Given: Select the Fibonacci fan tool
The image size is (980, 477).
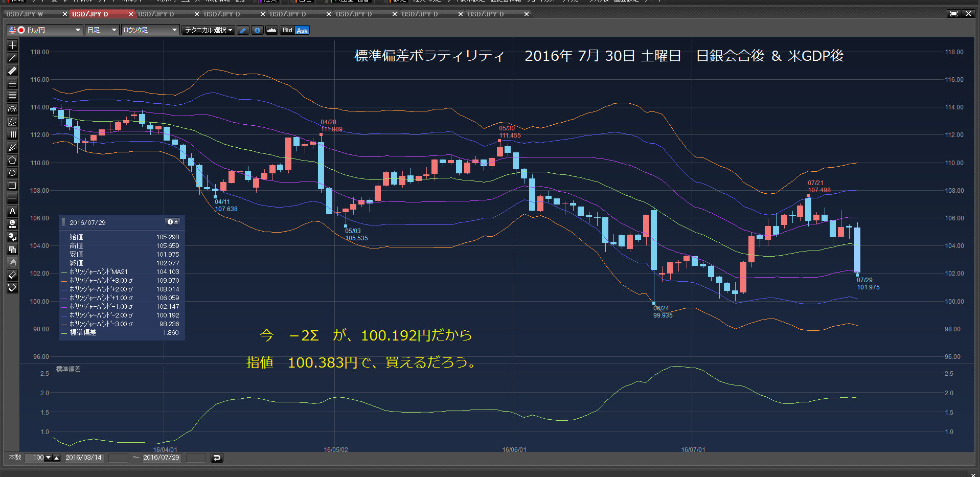Looking at the screenshot, I should tap(12, 122).
